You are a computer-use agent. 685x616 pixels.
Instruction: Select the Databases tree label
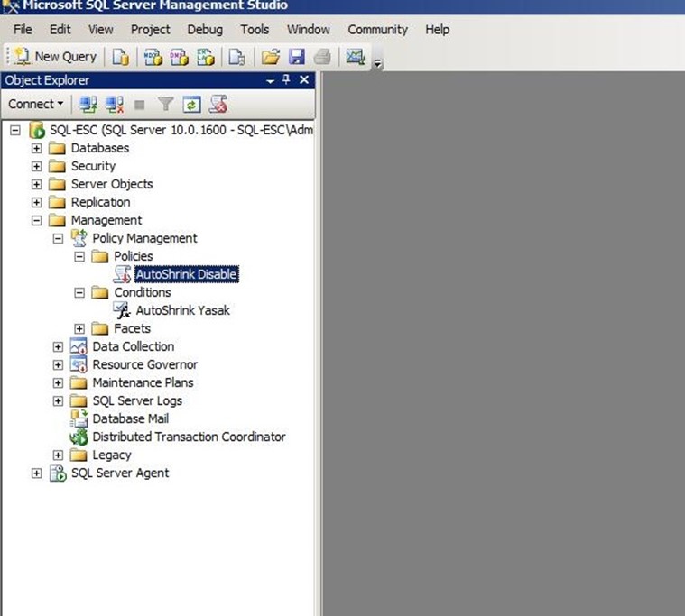coord(100,148)
